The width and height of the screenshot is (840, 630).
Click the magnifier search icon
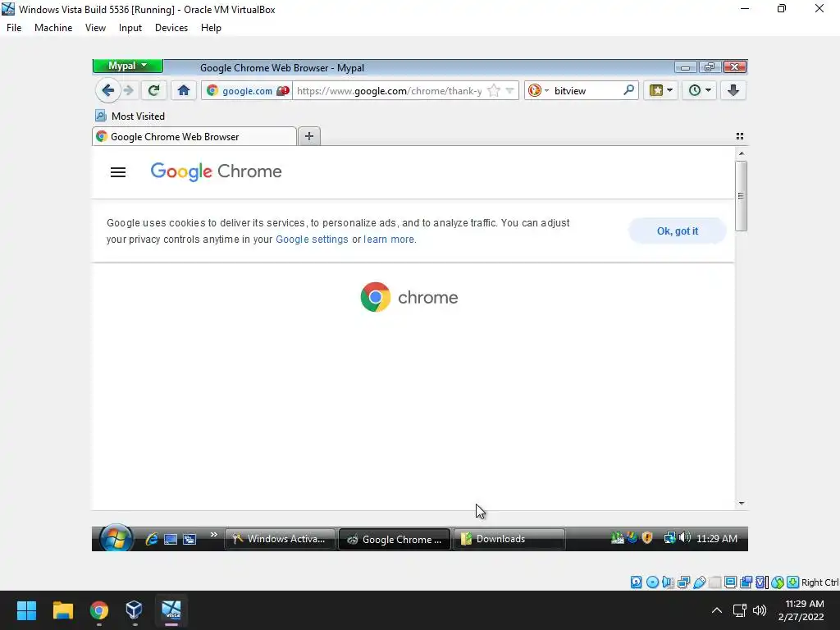[628, 90]
